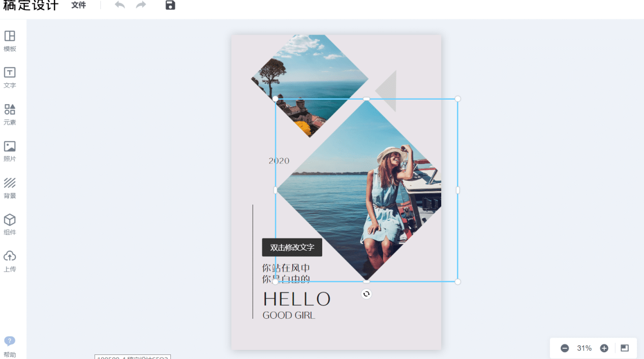Zoom out with the minus button
Viewport: 644px width, 359px height.
click(x=565, y=348)
